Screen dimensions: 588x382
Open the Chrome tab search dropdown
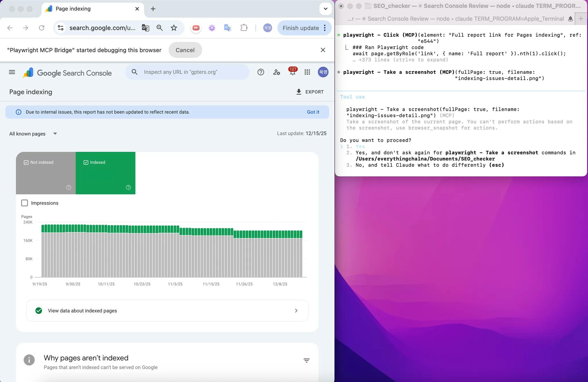[325, 9]
